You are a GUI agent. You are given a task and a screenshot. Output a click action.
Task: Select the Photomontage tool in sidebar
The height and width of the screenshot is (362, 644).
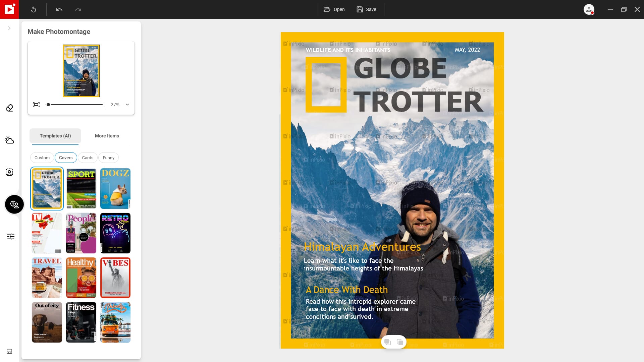pyautogui.click(x=14, y=204)
